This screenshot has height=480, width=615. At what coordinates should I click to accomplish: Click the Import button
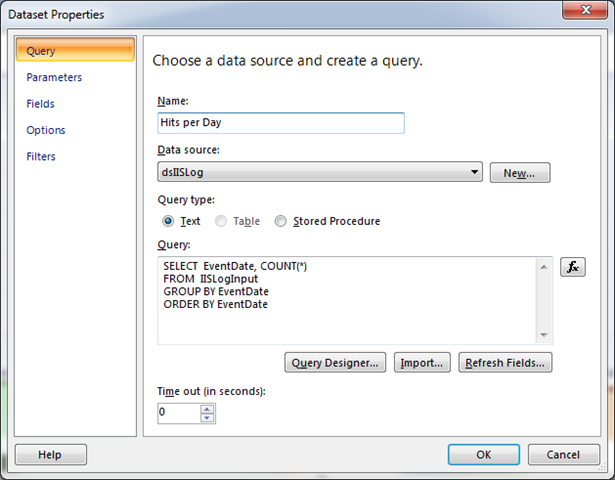tap(422, 362)
